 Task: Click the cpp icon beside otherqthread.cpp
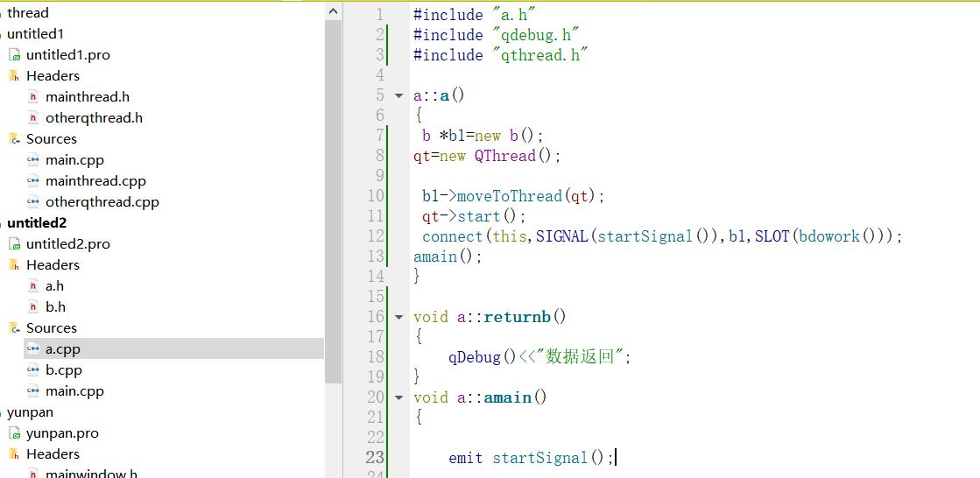(x=34, y=202)
